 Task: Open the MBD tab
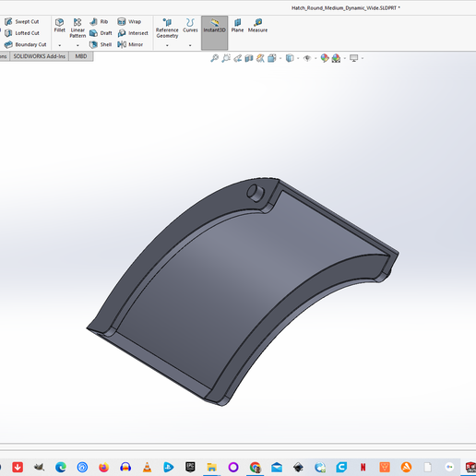point(81,56)
